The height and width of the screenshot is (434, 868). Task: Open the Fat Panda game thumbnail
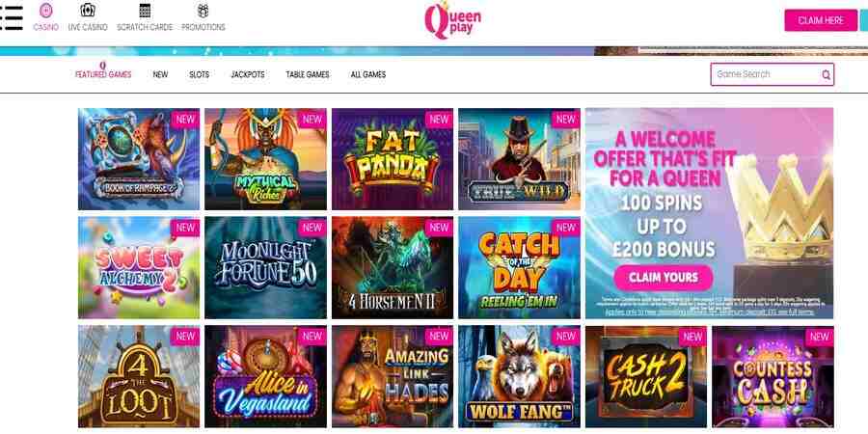pyautogui.click(x=393, y=159)
